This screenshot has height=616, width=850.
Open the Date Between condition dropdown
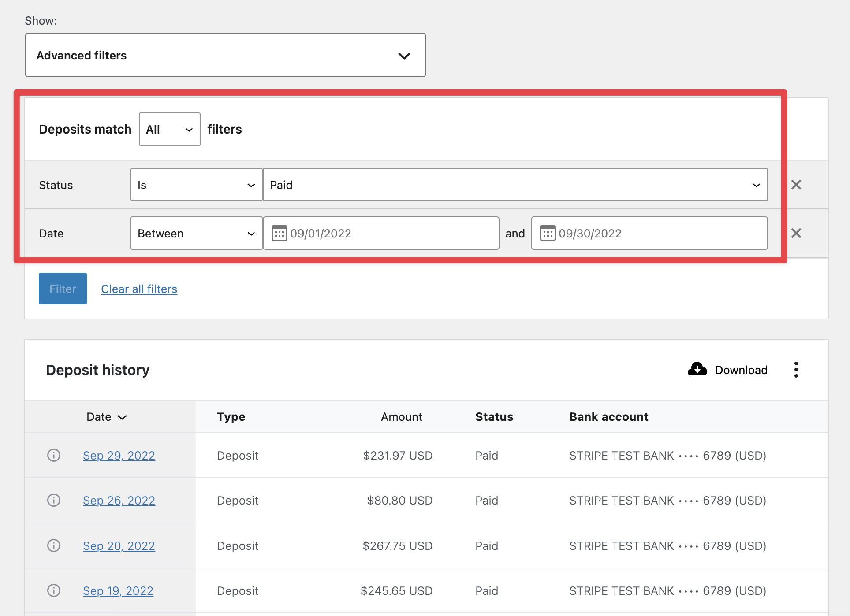196,234
